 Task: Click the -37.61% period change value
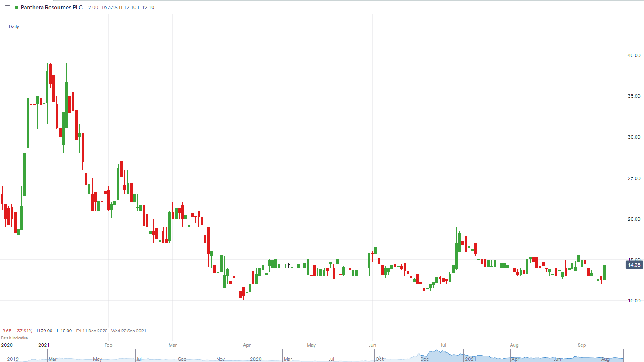click(x=24, y=331)
